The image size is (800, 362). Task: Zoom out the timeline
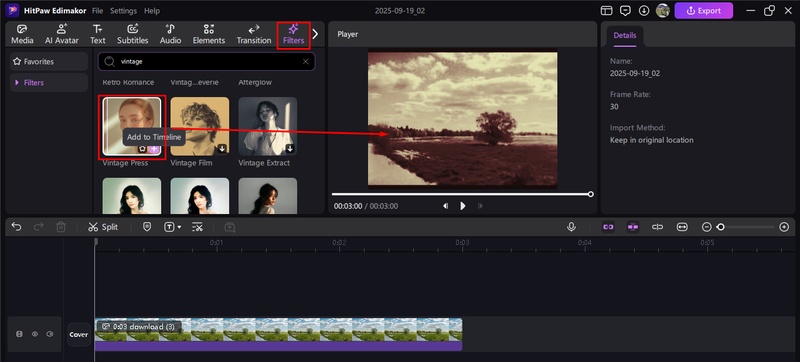tap(707, 227)
